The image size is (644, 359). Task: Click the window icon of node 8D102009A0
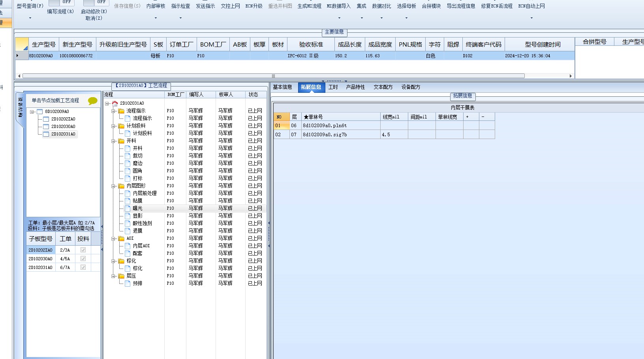[39, 112]
